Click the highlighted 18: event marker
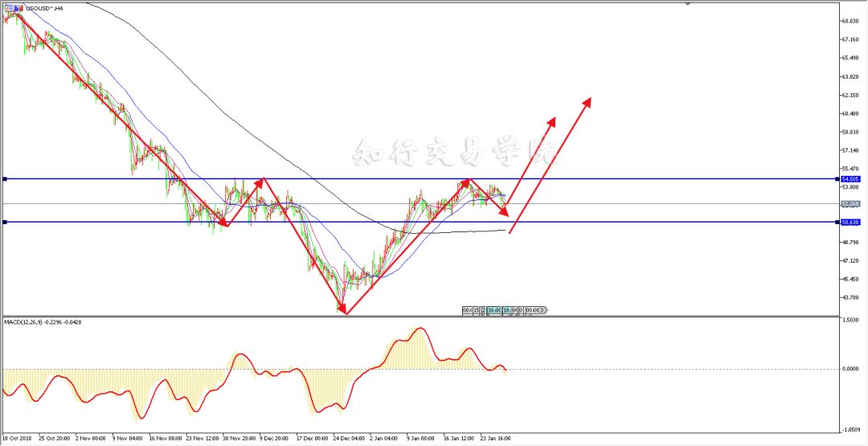This screenshot has width=868, height=446. point(507,310)
